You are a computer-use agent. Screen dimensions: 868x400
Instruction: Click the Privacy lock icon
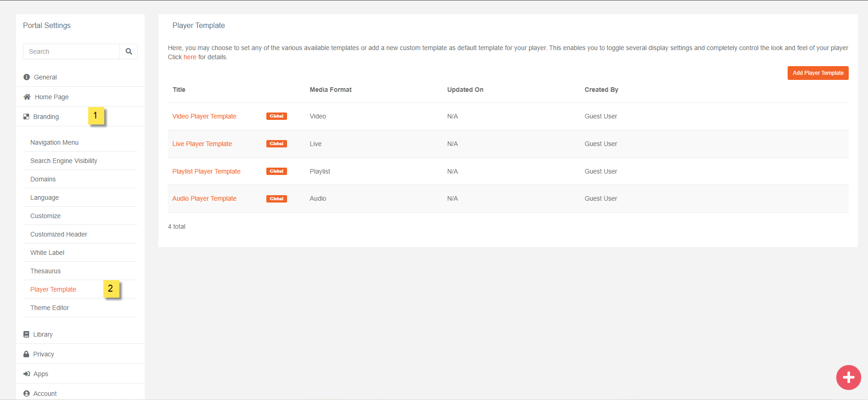point(26,354)
